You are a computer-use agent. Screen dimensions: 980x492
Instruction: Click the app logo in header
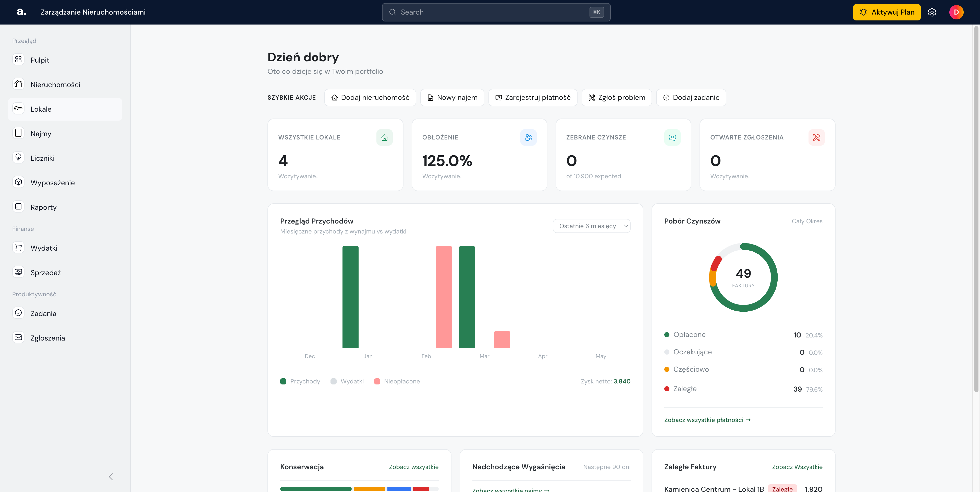point(21,12)
